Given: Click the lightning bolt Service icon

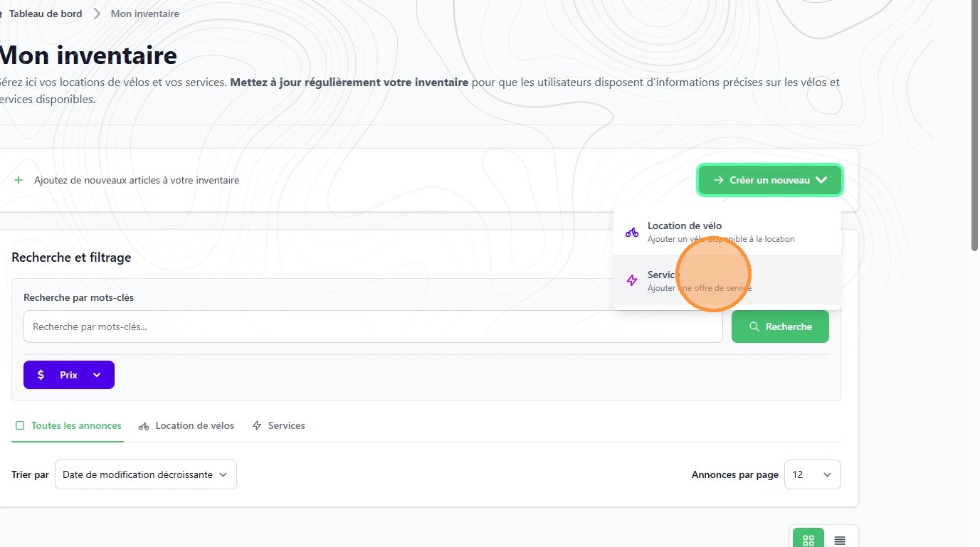Looking at the screenshot, I should (632, 280).
